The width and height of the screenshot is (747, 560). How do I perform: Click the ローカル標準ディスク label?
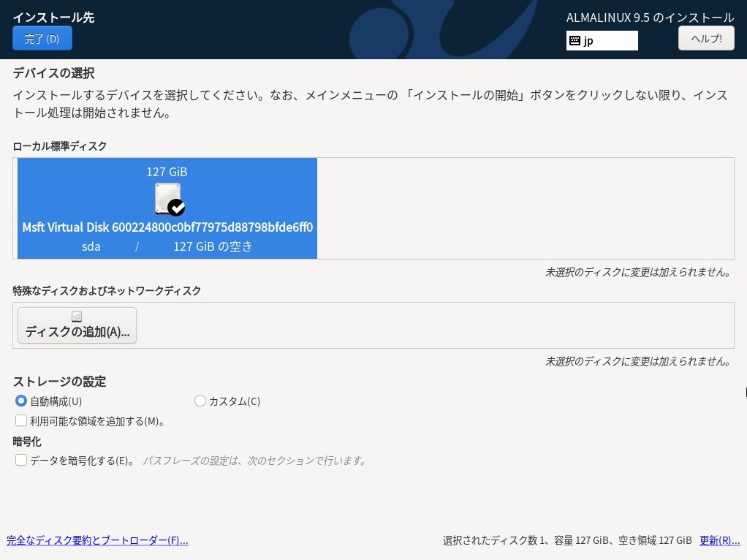(59, 146)
